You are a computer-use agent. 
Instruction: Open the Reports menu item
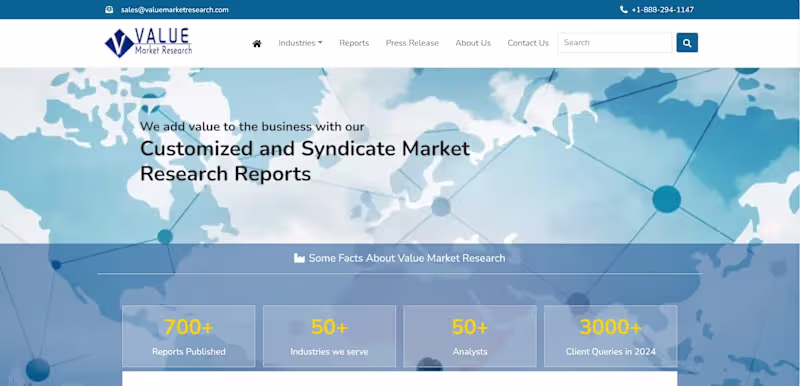(x=354, y=43)
